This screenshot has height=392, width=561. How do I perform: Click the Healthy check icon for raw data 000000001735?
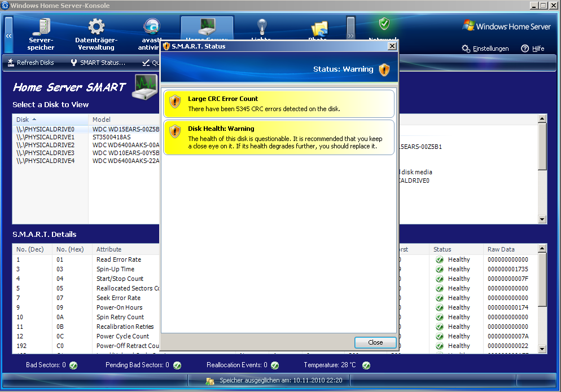click(x=440, y=269)
